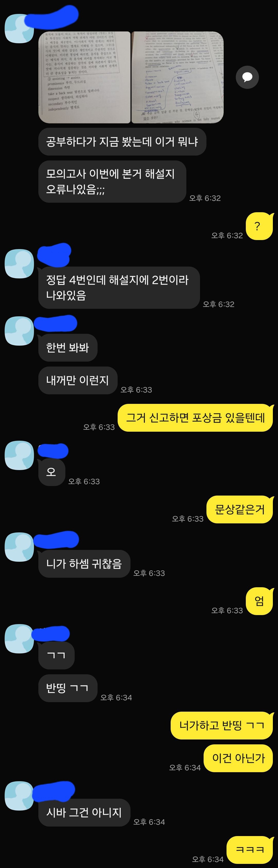Tap the yellow '문상같은거' bubble
The width and height of the screenshot is (278, 868).
(240, 509)
